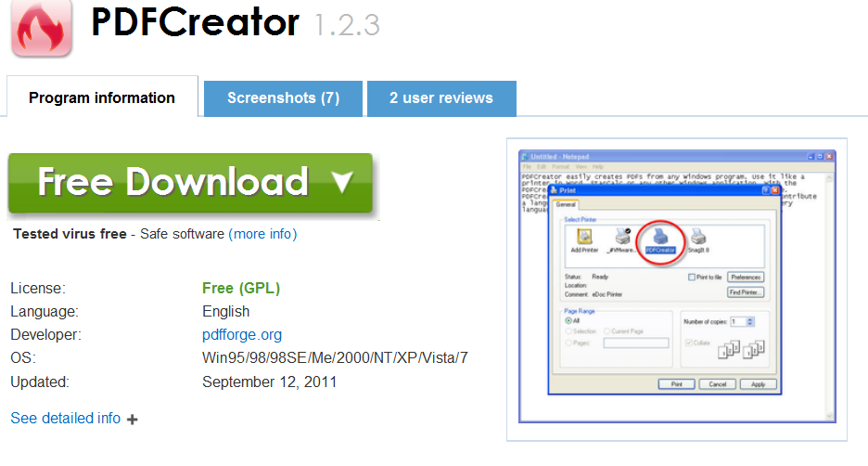Open the 2 user reviews tab
This screenshot has width=868, height=466.
click(441, 98)
